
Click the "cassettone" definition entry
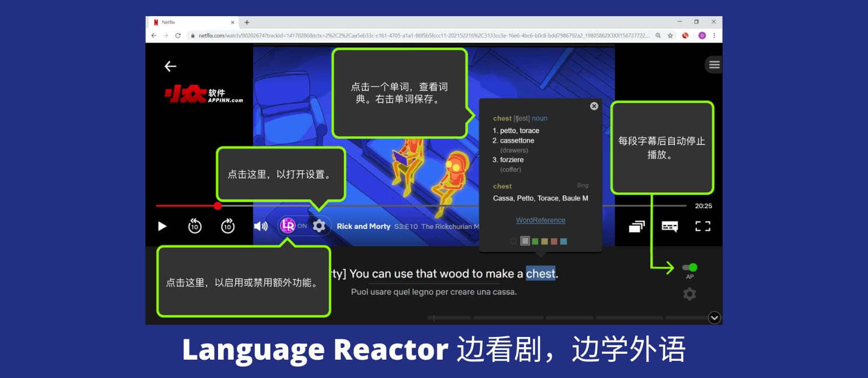pyautogui.click(x=517, y=140)
